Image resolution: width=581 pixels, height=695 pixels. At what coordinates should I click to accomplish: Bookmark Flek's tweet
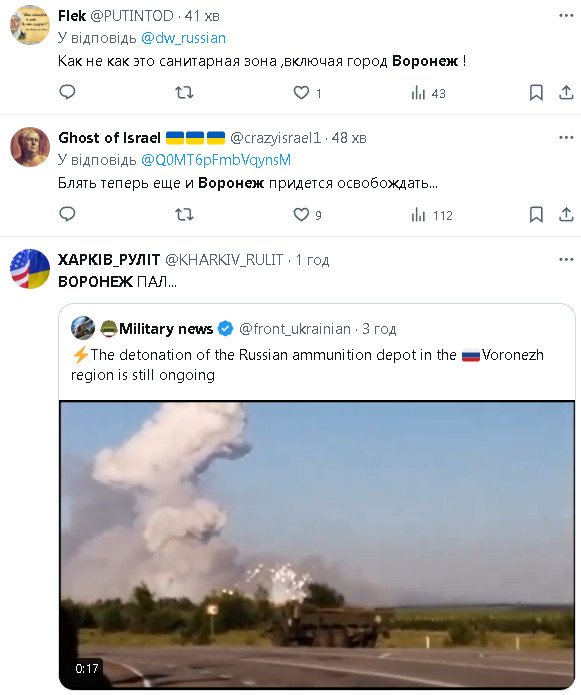click(536, 93)
